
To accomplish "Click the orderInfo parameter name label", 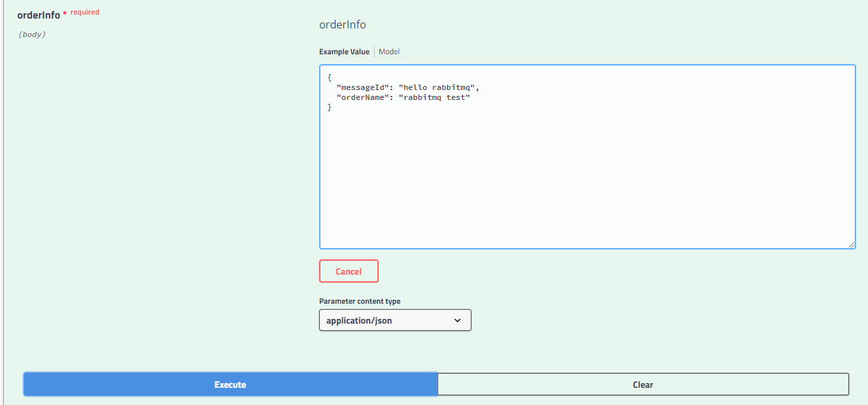I will click(38, 15).
